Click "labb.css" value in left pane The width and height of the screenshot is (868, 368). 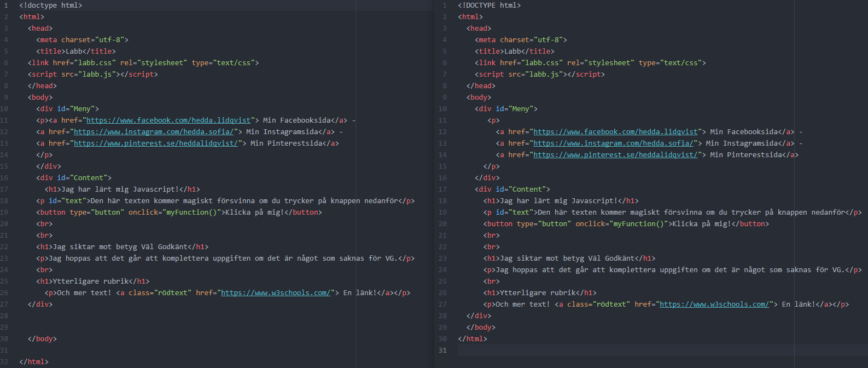(95, 63)
